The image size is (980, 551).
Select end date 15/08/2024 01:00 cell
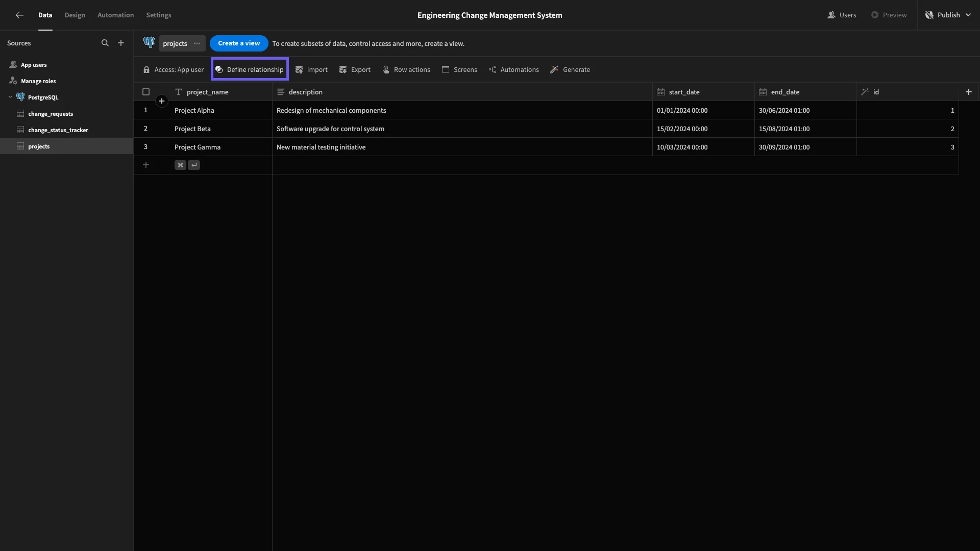805,129
